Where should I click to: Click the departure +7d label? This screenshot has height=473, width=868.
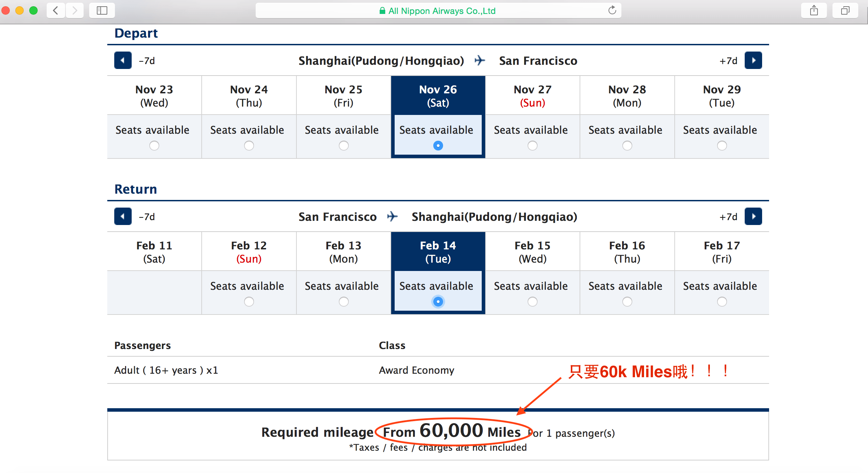click(x=729, y=61)
